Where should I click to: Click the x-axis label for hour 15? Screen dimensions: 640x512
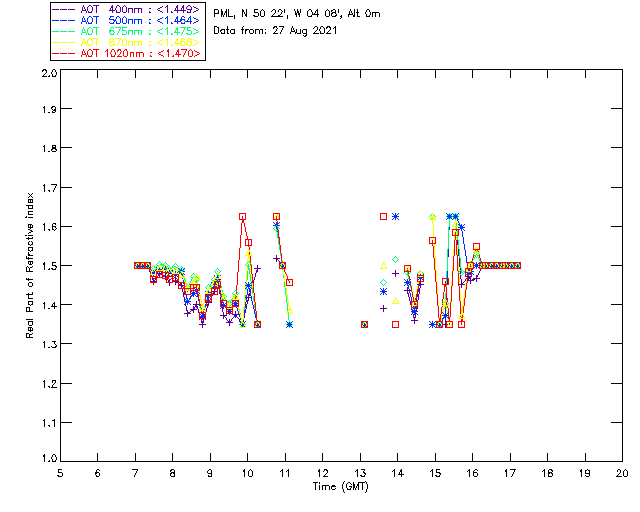click(x=435, y=473)
